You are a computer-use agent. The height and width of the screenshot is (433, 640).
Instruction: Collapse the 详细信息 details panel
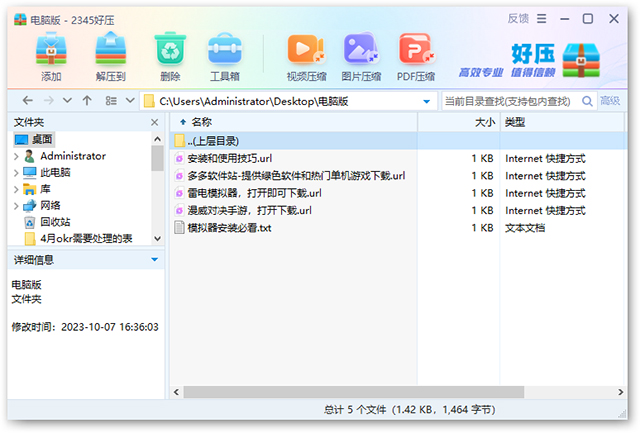click(154, 260)
